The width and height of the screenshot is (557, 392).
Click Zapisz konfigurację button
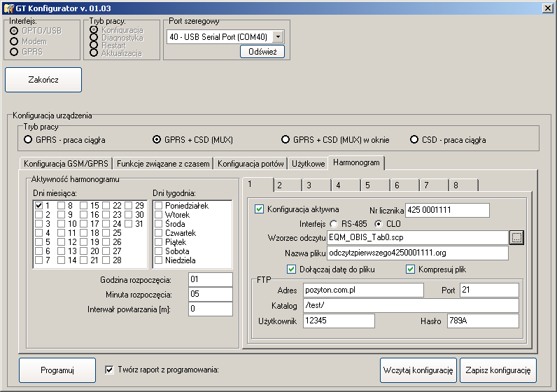(498, 370)
